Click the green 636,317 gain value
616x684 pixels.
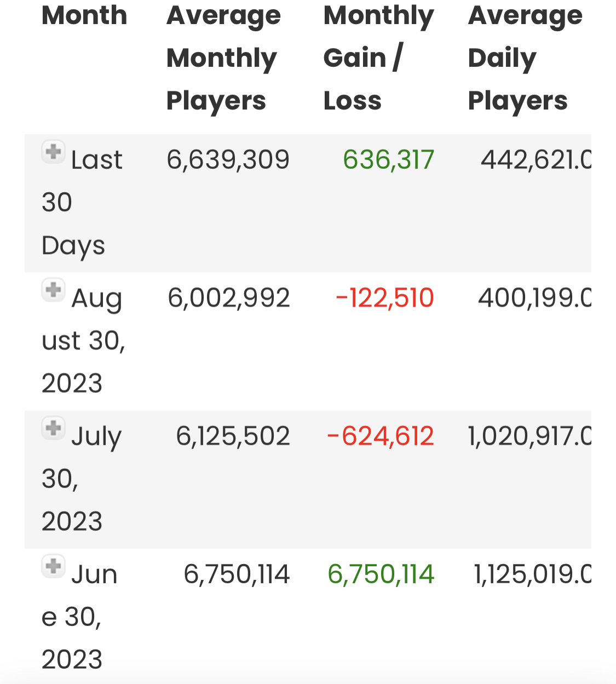click(388, 160)
